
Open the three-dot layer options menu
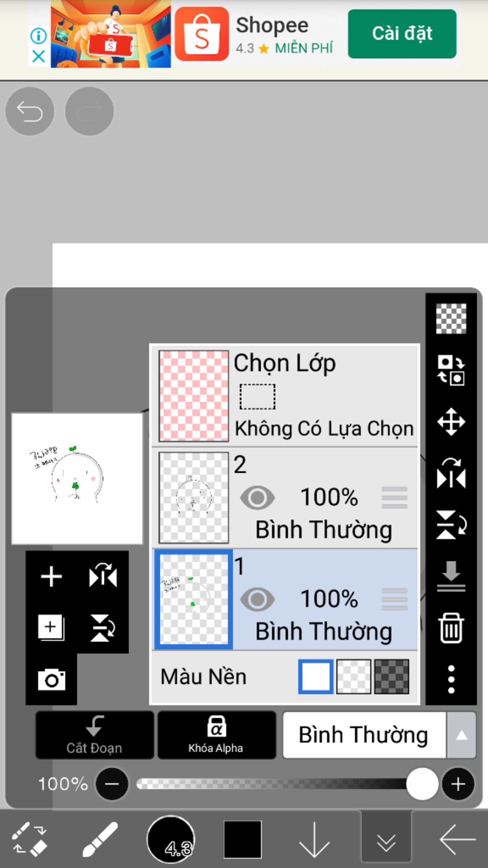451,679
